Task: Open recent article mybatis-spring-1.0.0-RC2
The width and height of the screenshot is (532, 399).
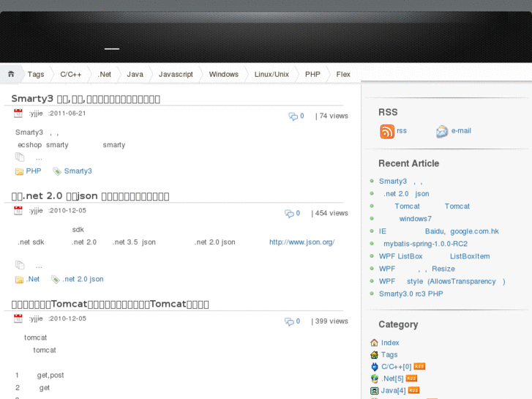Action: [425, 244]
